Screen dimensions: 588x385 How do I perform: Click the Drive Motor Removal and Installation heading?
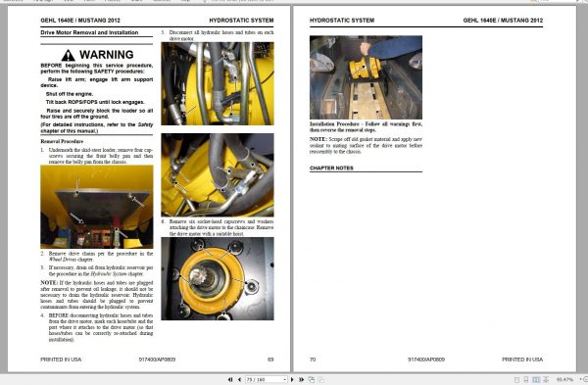tap(89, 32)
